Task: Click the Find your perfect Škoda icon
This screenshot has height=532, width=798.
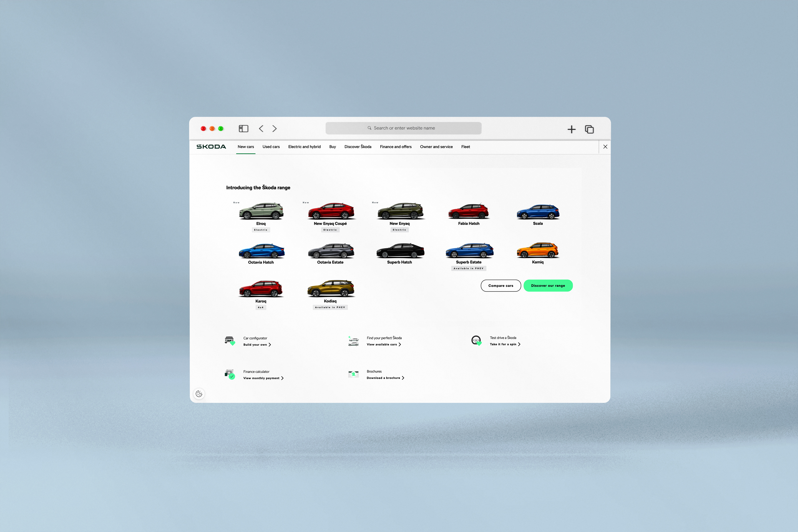Action: coord(353,341)
